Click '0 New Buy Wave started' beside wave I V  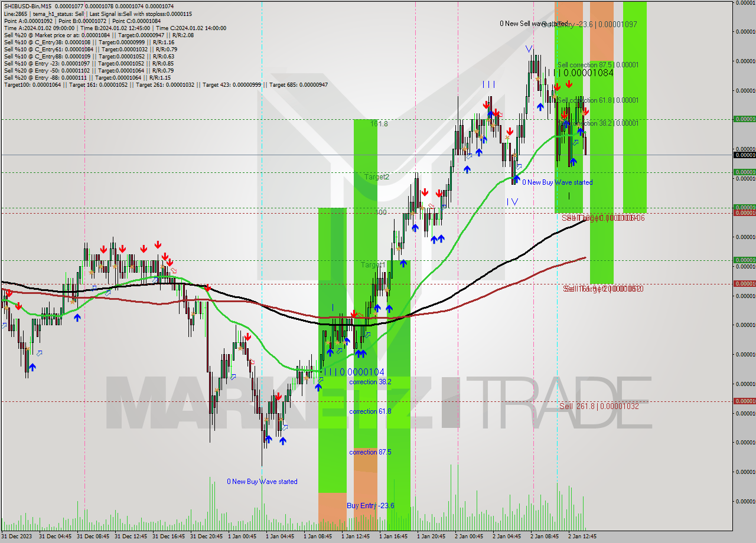pos(557,182)
